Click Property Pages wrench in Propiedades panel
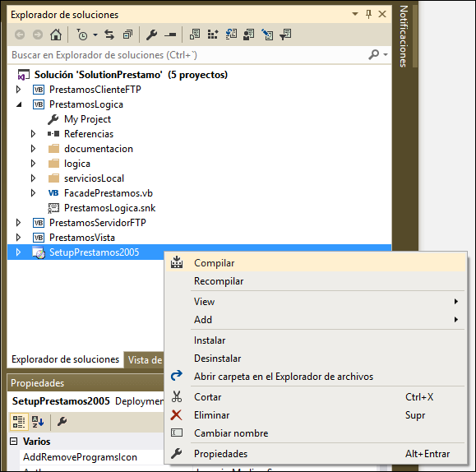476x472 pixels. pos(62,422)
